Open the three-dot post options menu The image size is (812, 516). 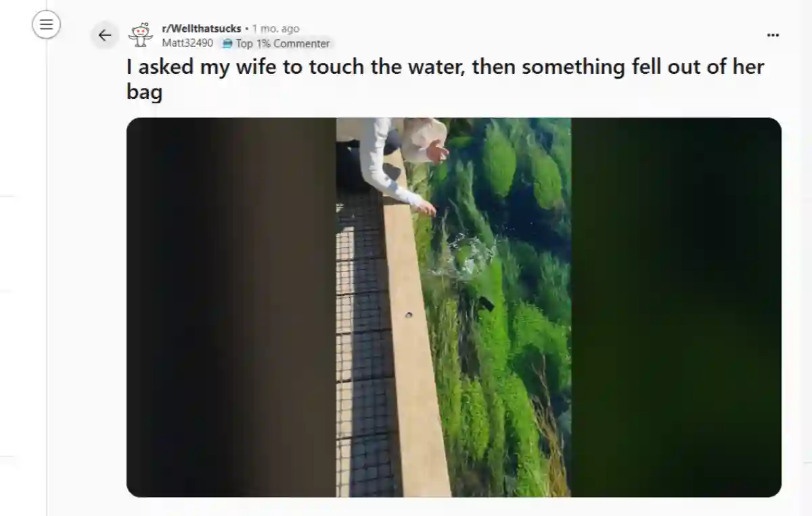(x=773, y=35)
